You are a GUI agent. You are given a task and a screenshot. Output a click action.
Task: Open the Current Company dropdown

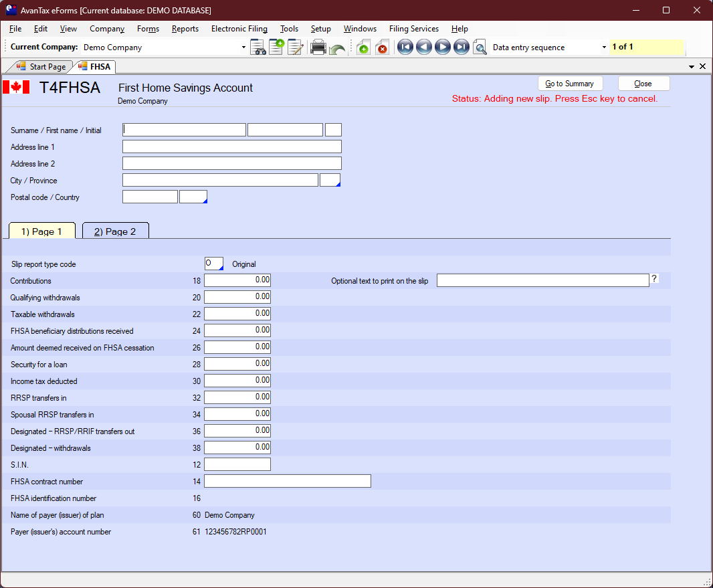coord(243,47)
